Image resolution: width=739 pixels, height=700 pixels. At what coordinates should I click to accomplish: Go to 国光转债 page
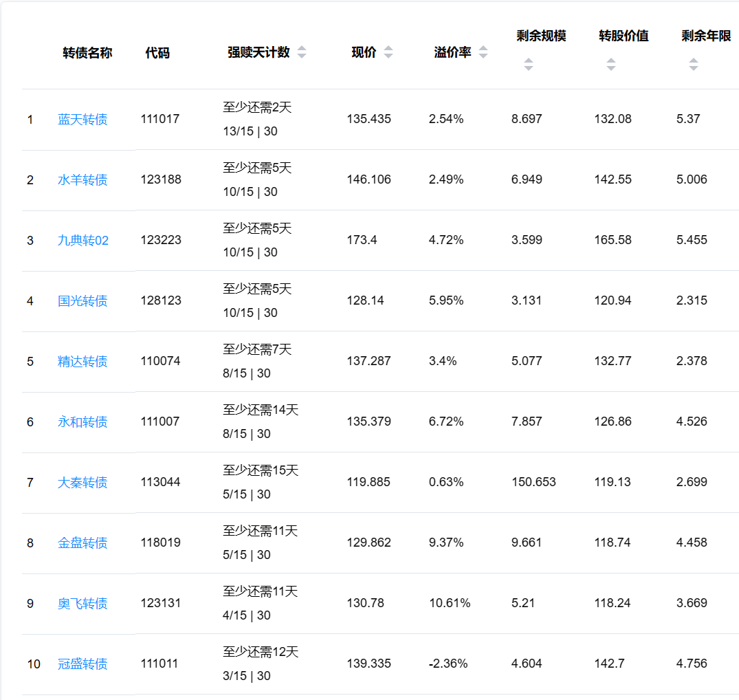82,301
